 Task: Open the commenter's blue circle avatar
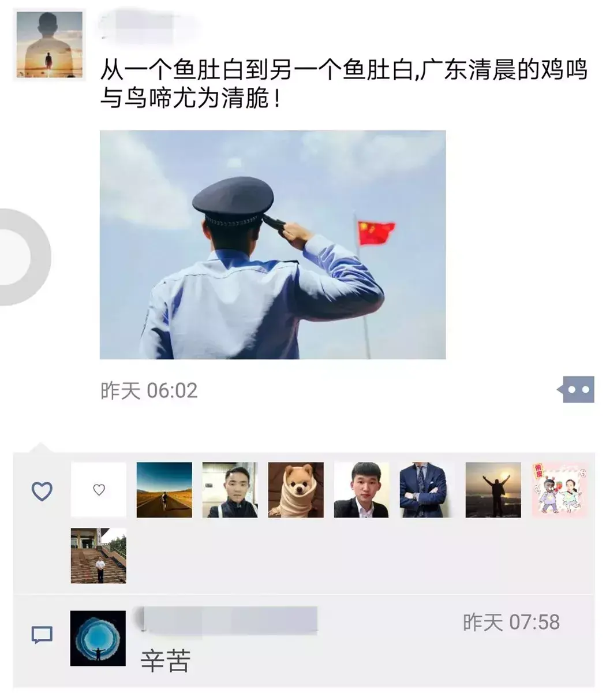click(98, 638)
